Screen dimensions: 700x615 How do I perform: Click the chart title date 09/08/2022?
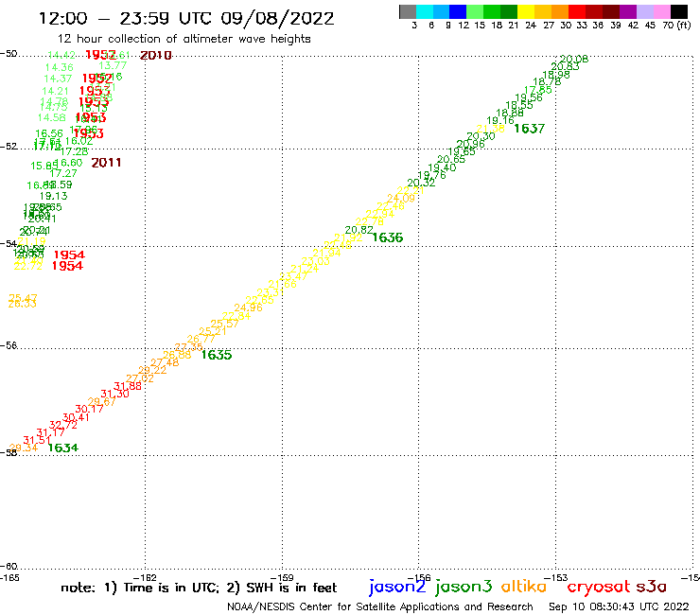pos(277,19)
